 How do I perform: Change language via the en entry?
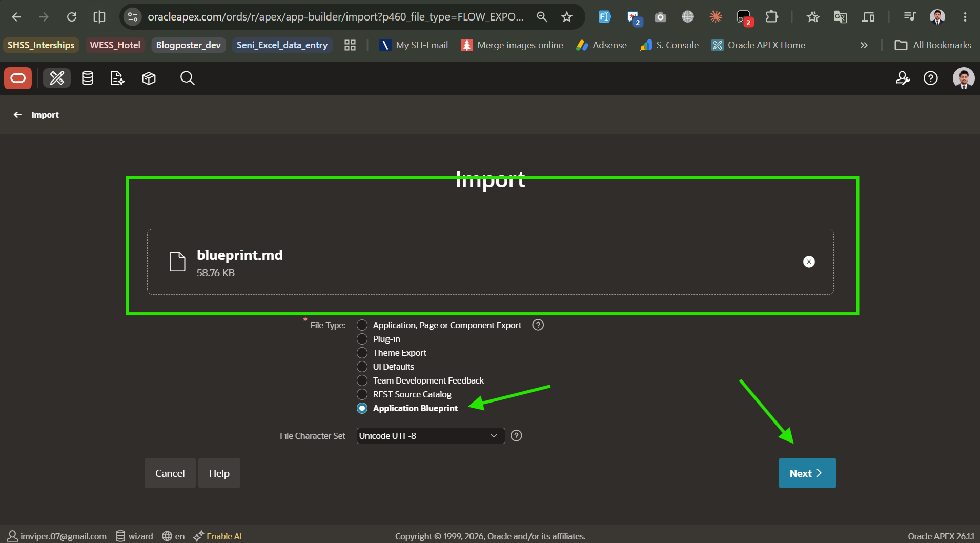pyautogui.click(x=173, y=536)
